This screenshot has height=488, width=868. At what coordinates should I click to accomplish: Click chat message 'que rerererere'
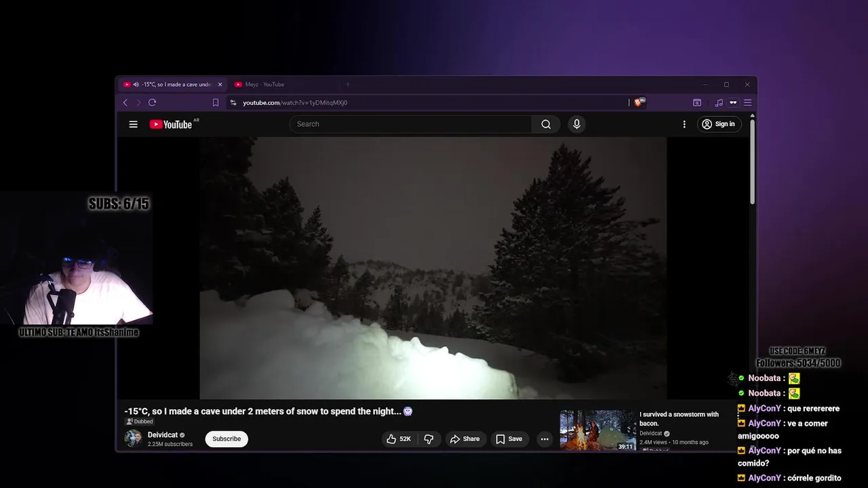click(813, 409)
